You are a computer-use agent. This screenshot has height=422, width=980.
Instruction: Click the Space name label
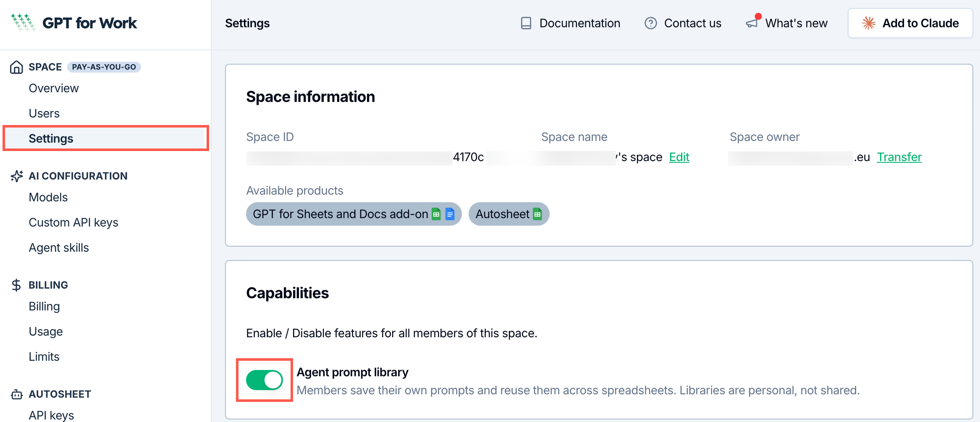pyautogui.click(x=574, y=137)
